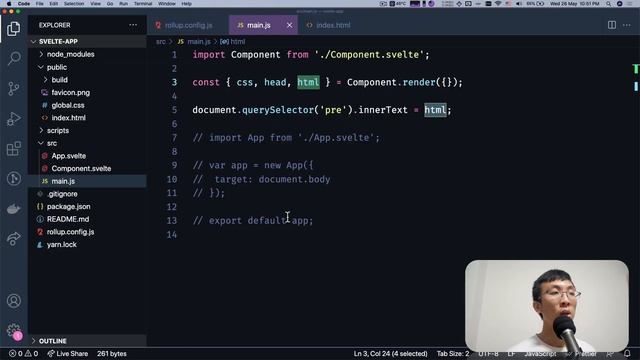Open the Extensions view
The width and height of the screenshot is (640, 360).
[13, 149]
